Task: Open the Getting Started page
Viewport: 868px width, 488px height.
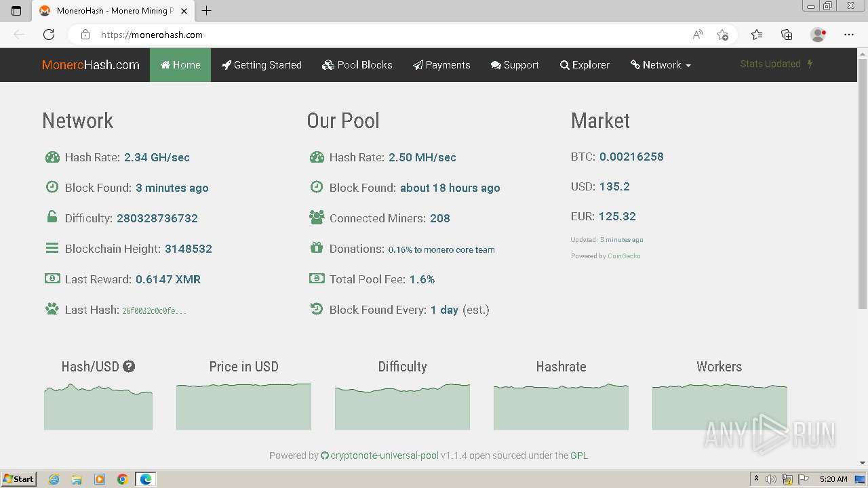Action: (262, 65)
